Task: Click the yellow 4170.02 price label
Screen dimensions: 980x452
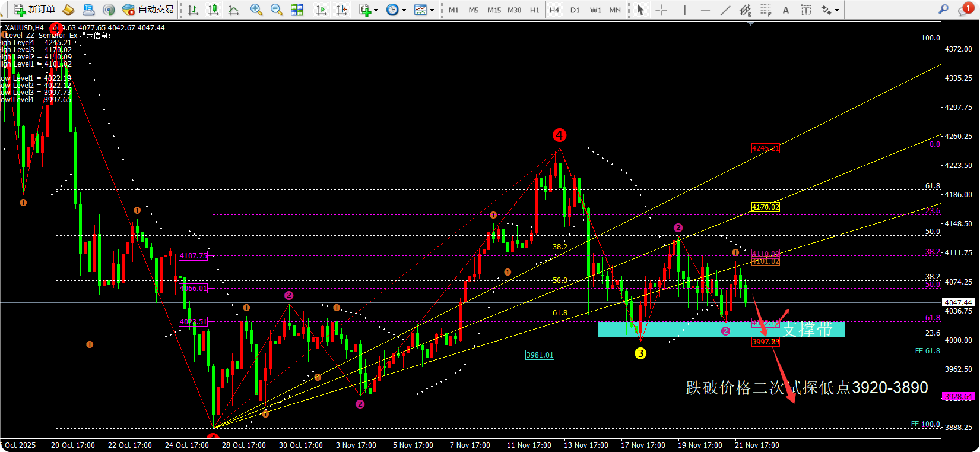Action: pos(765,207)
